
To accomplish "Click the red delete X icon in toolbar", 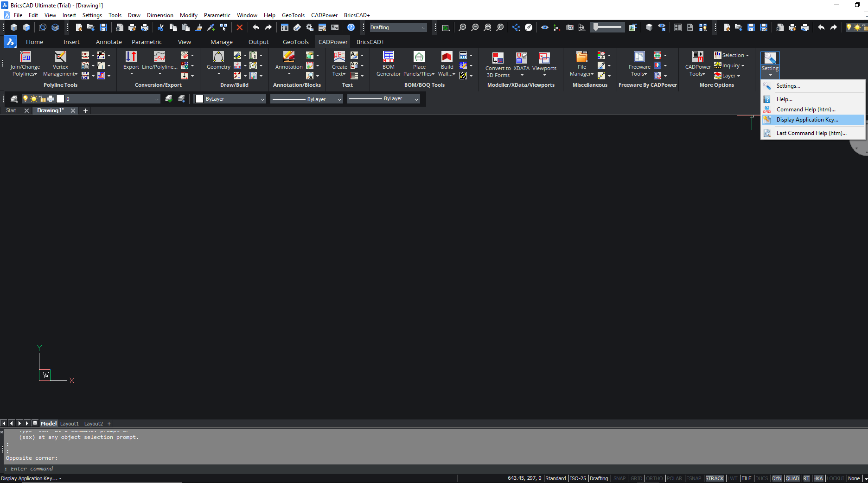I will click(240, 27).
